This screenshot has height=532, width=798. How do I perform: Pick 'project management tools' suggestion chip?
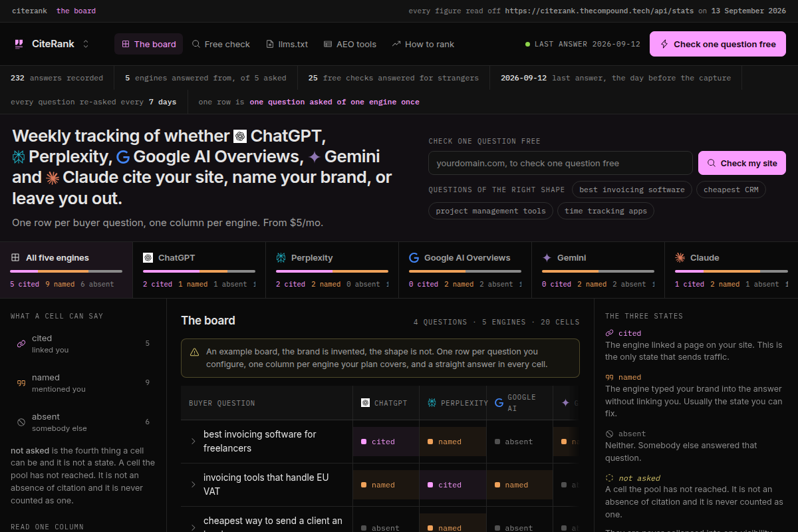(x=491, y=211)
